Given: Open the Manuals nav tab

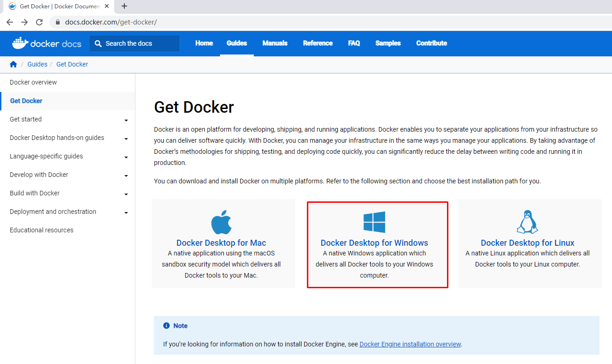Looking at the screenshot, I should [x=275, y=43].
